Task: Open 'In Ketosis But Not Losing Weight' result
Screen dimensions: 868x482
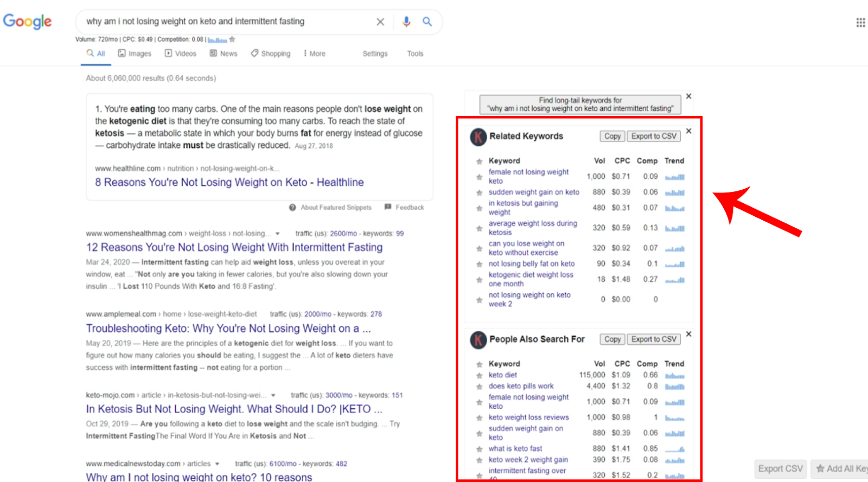Action: click(234, 409)
